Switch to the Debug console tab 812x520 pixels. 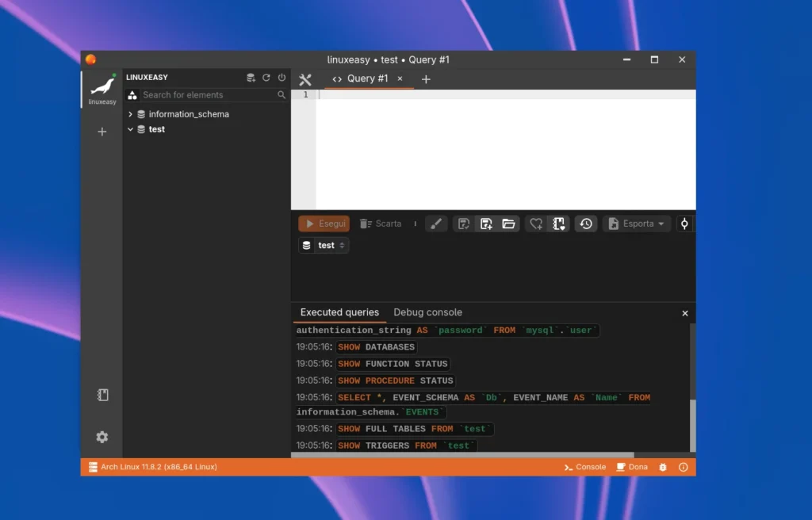pyautogui.click(x=427, y=312)
